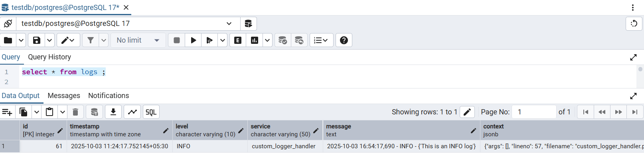Select row 1 via its row header
Screen dimensions: 644x165
[10, 146]
